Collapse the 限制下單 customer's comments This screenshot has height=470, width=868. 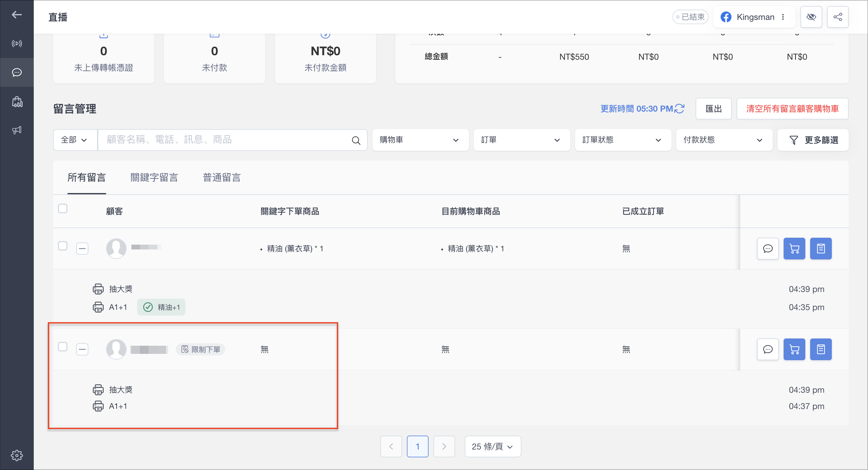(x=82, y=350)
